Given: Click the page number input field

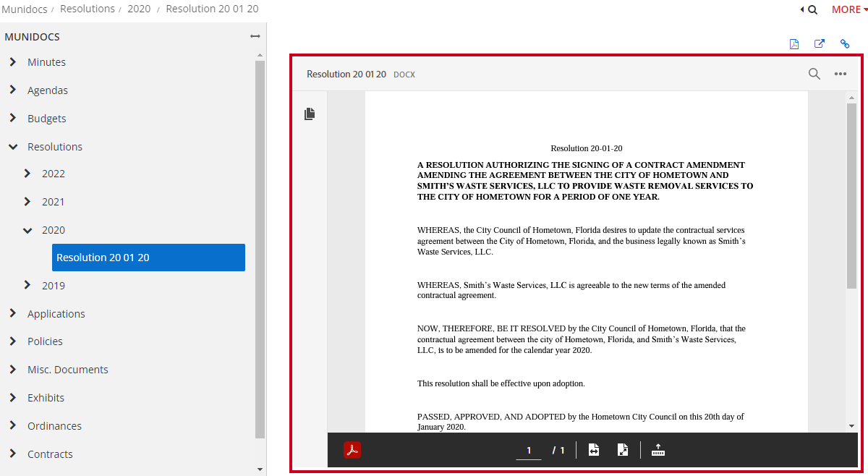Looking at the screenshot, I should point(529,451).
